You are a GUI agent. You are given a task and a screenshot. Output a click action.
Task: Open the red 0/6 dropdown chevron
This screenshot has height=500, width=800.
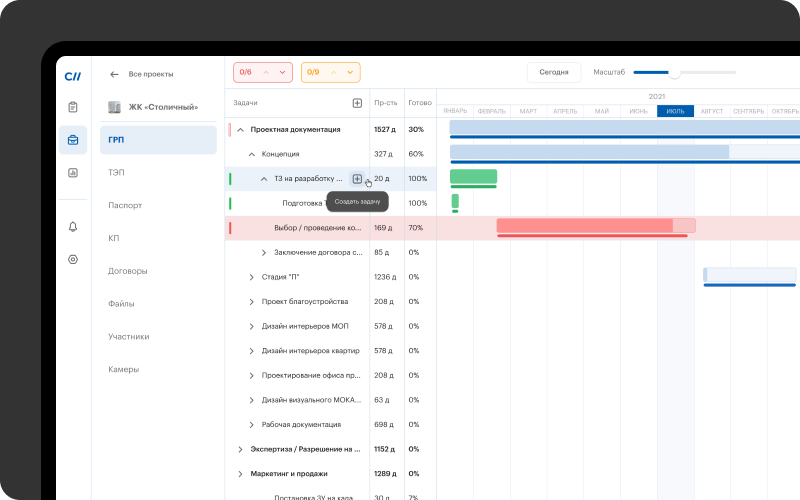pyautogui.click(x=282, y=72)
